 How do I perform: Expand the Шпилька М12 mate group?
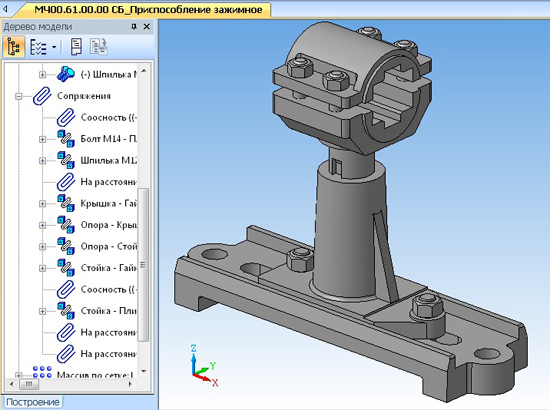coord(42,161)
